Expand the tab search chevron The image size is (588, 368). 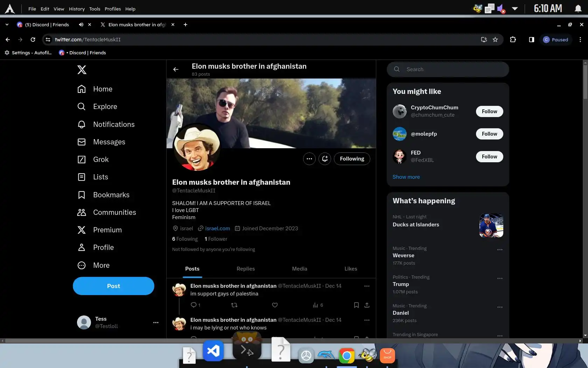7,25
